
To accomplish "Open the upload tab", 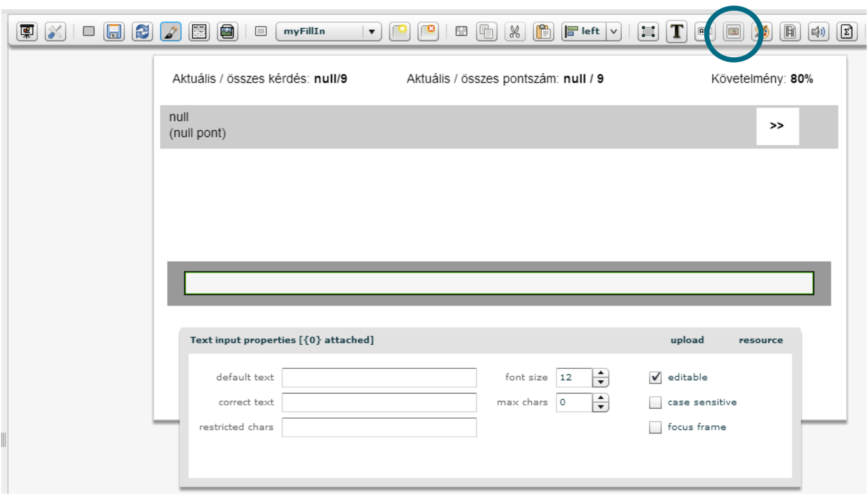I will (687, 340).
